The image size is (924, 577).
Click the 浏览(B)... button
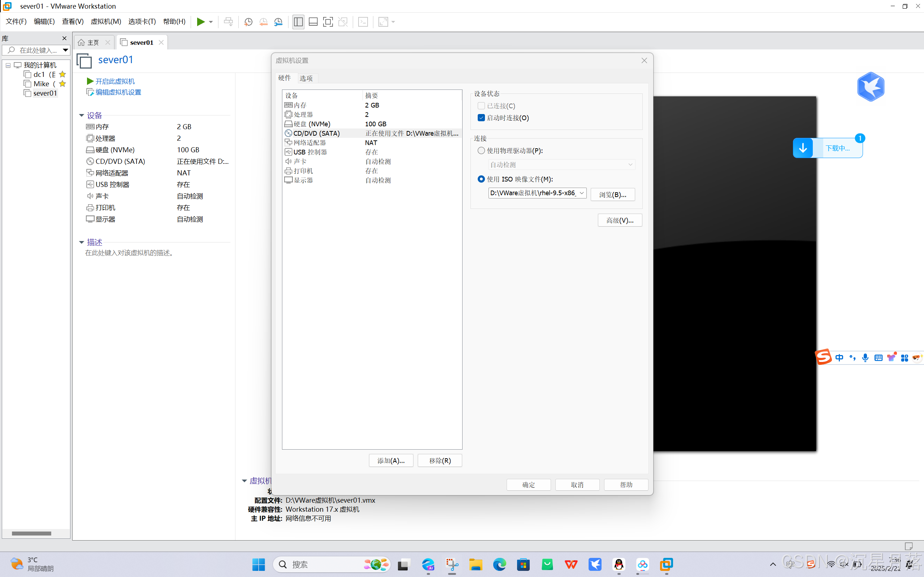tap(612, 194)
